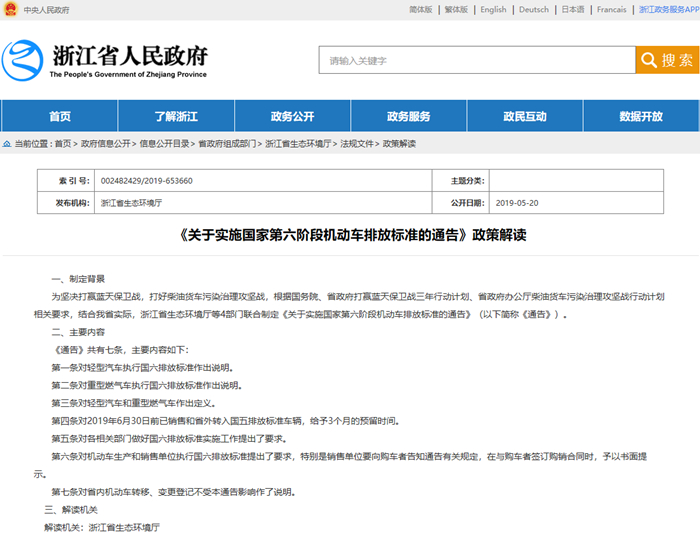The width and height of the screenshot is (700, 533).
Task: Click the national emblem icon at top left
Action: click(x=9, y=10)
